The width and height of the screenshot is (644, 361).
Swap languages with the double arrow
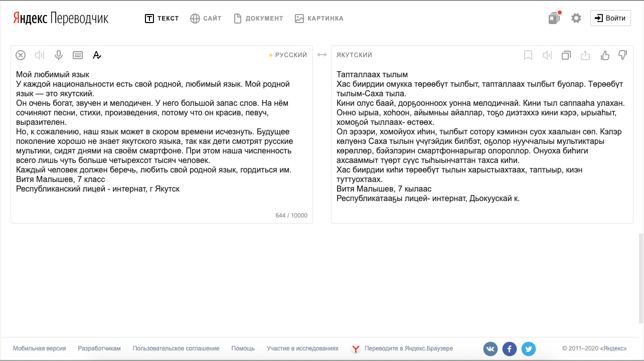tap(322, 55)
